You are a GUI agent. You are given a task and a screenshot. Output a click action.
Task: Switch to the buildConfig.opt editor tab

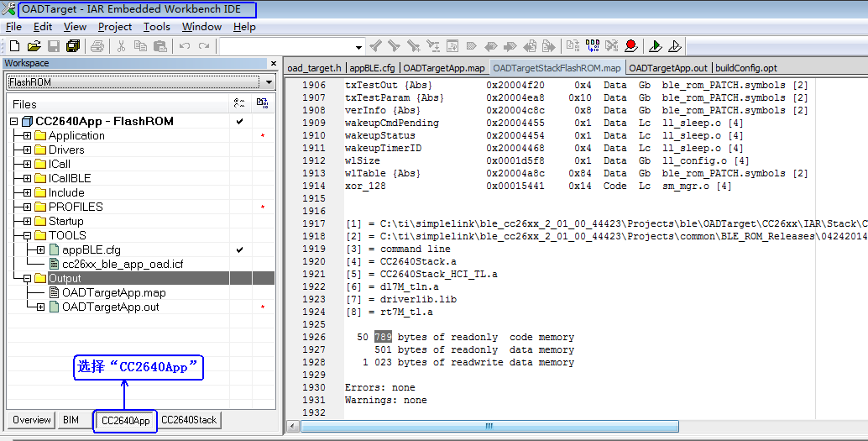pos(746,68)
